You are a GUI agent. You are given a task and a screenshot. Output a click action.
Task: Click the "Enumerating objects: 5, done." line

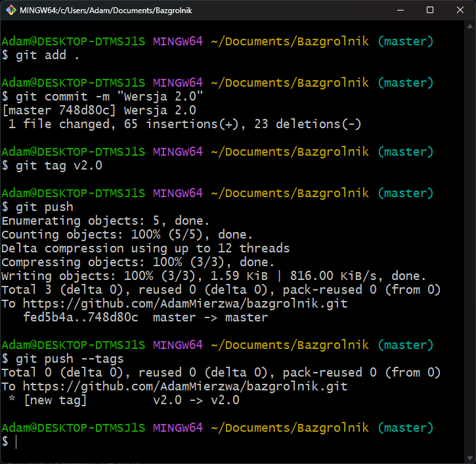click(105, 221)
